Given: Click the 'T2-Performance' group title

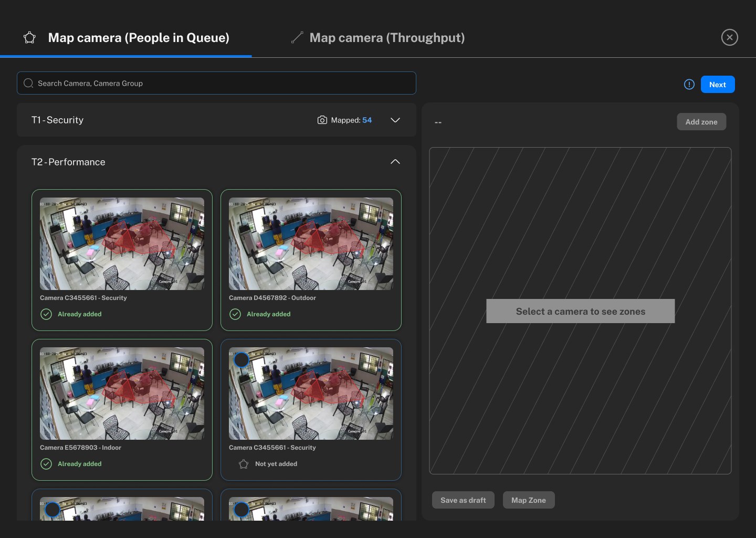Looking at the screenshot, I should coord(68,162).
